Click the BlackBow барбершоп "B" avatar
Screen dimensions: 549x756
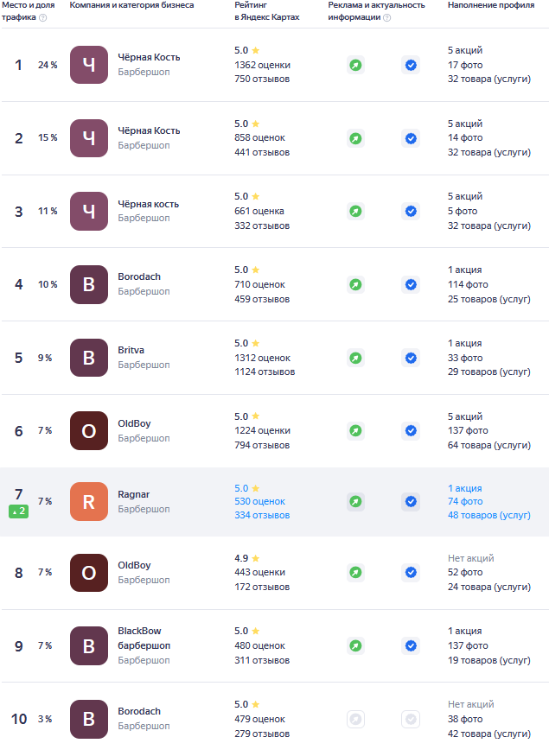tap(89, 645)
